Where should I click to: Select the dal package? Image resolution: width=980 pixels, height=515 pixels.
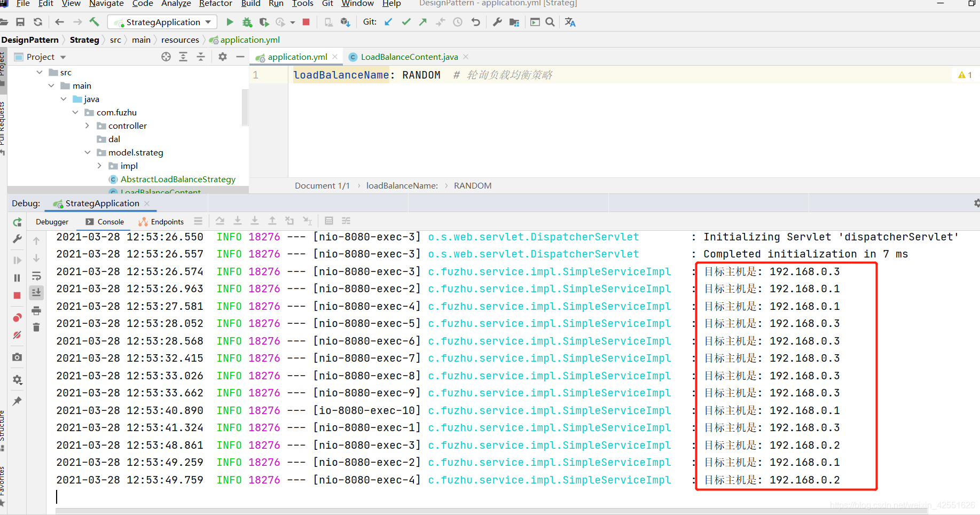(x=114, y=139)
